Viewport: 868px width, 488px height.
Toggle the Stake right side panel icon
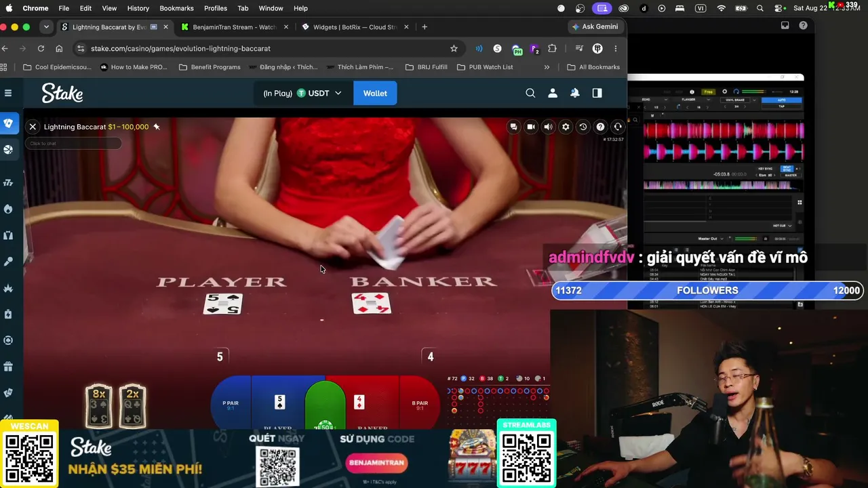[x=597, y=93]
